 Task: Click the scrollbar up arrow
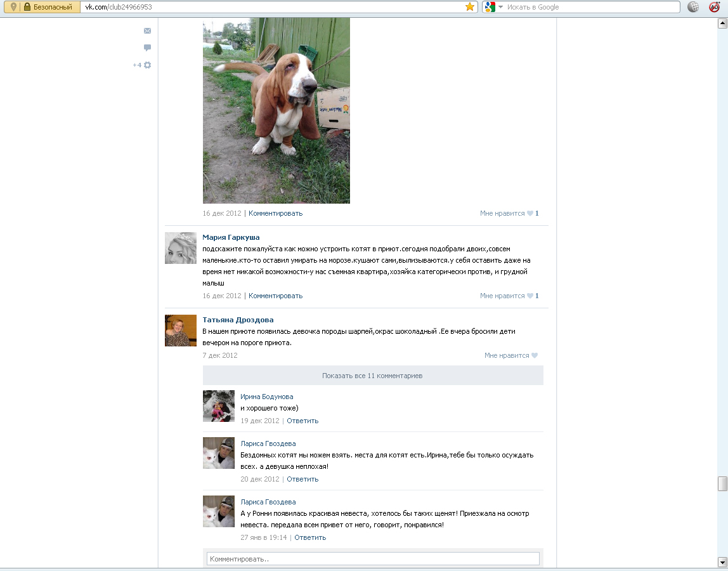[x=722, y=23]
